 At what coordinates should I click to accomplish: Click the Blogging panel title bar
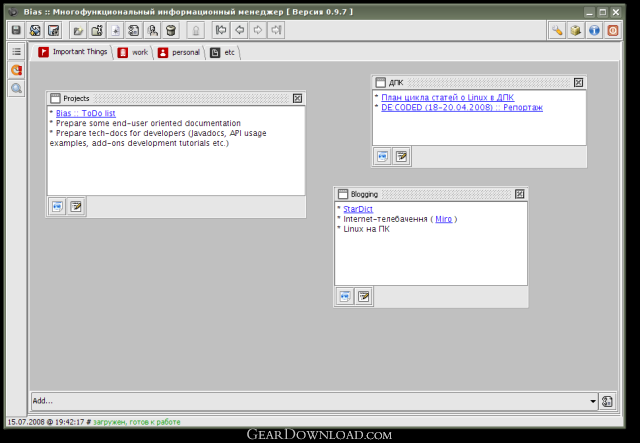click(431, 194)
